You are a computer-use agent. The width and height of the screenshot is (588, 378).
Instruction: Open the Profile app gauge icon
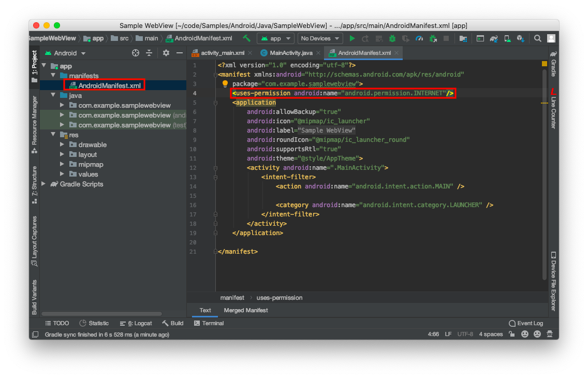(x=419, y=38)
